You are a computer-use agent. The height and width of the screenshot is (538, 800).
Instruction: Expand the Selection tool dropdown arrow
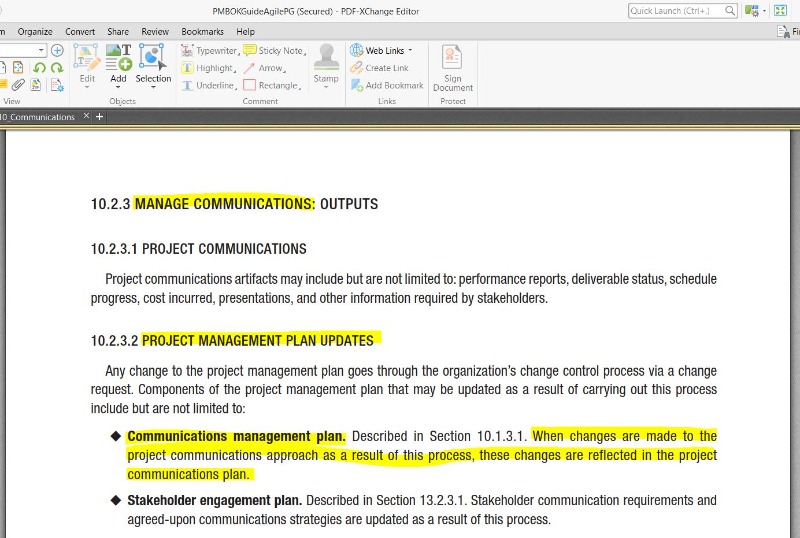pyautogui.click(x=153, y=88)
